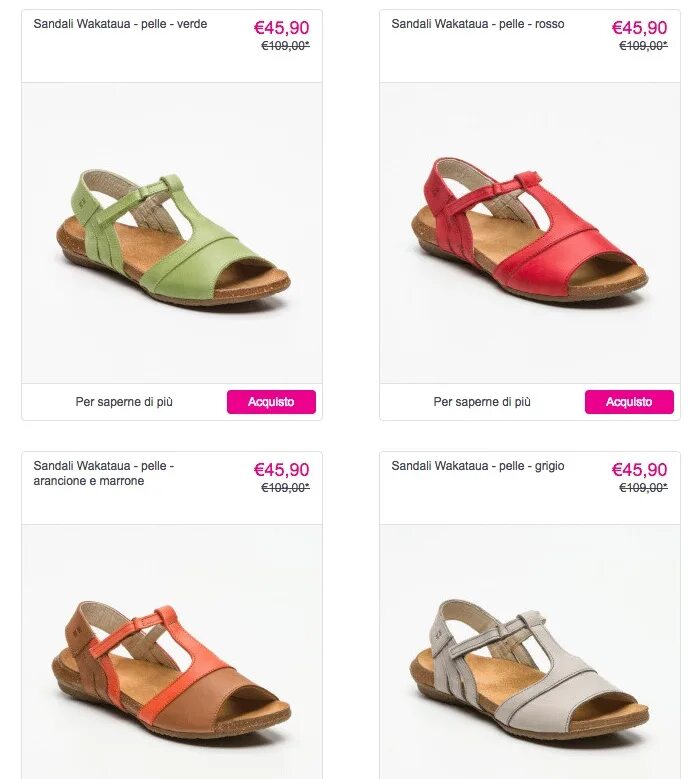Click Acquisto button for green sandals
The image size is (698, 779).
coord(271,401)
